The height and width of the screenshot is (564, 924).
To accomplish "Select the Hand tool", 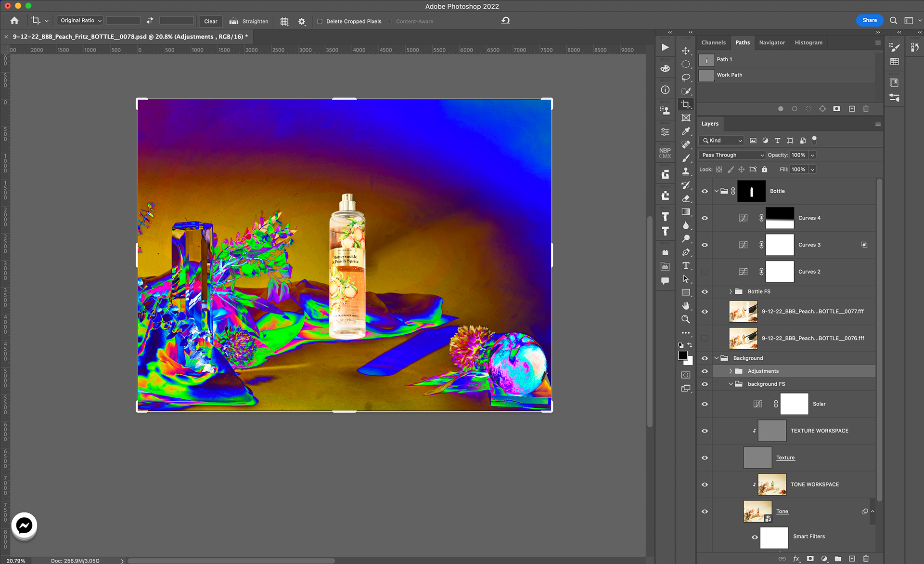I will click(x=686, y=306).
